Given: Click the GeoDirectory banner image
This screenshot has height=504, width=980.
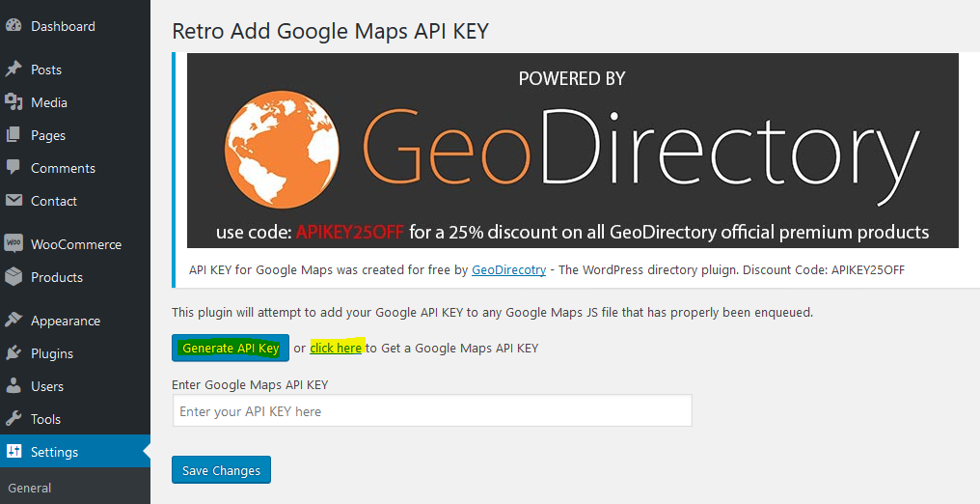Looking at the screenshot, I should point(573,150).
